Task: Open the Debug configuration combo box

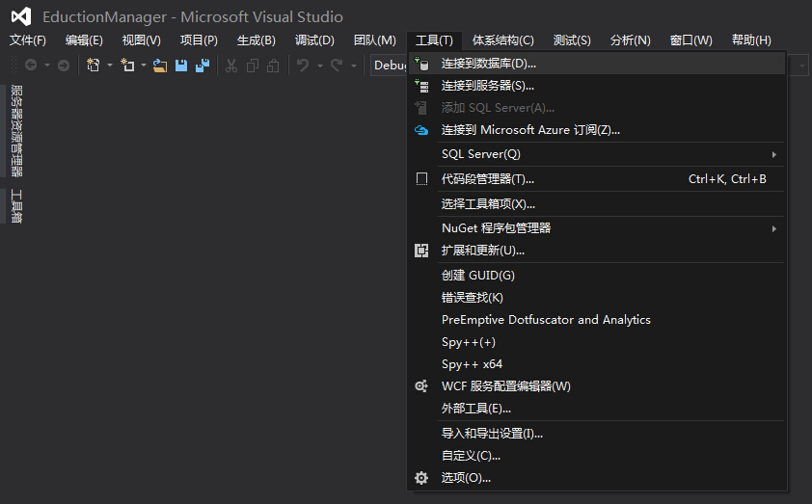Action: click(389, 66)
